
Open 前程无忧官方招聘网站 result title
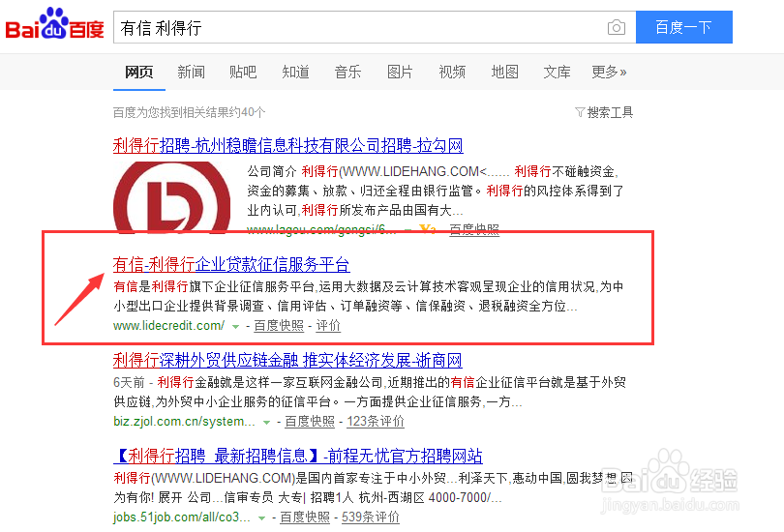[298, 457]
